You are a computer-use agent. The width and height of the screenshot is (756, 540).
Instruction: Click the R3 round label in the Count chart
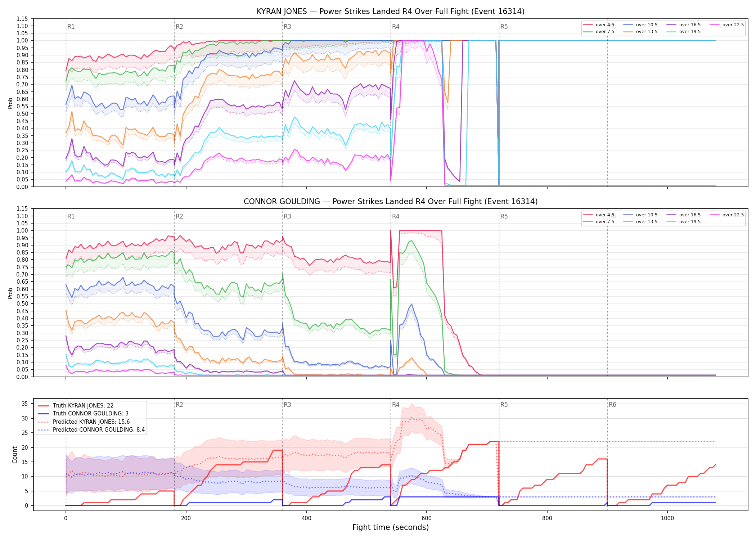[287, 405]
